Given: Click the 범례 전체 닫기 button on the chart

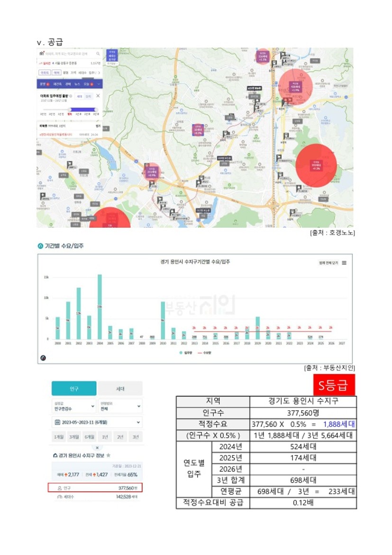Looking at the screenshot, I should 328,263.
